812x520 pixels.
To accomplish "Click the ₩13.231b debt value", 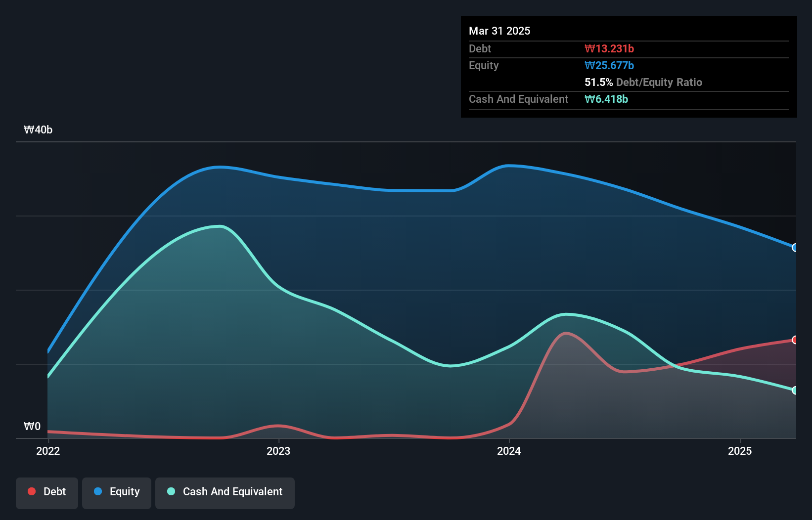I will pos(609,48).
